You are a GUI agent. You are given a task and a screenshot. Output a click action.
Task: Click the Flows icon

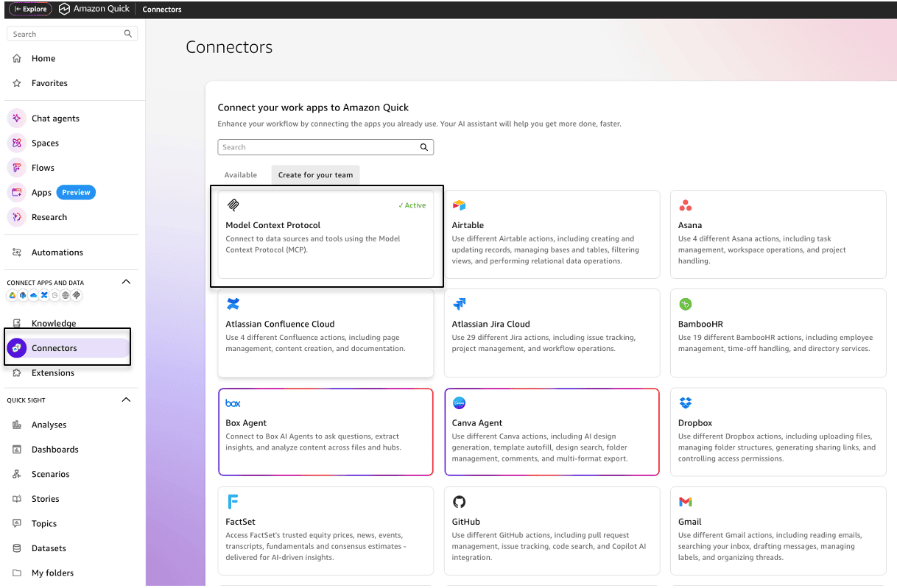coord(17,168)
